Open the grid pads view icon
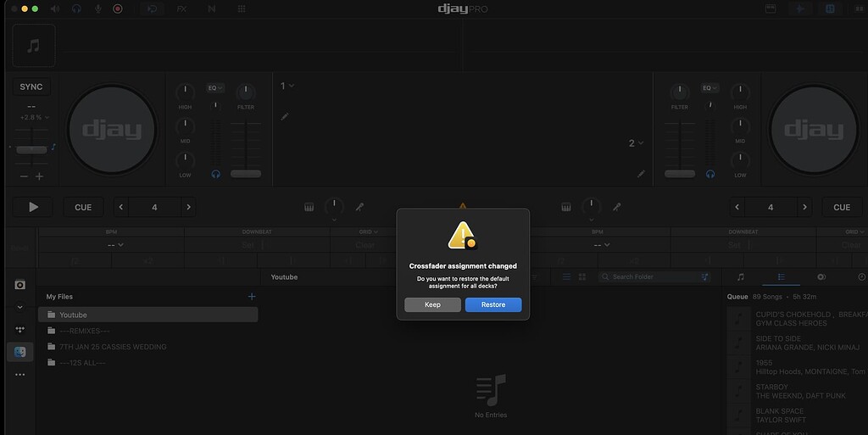The width and height of the screenshot is (868, 435). [x=242, y=8]
